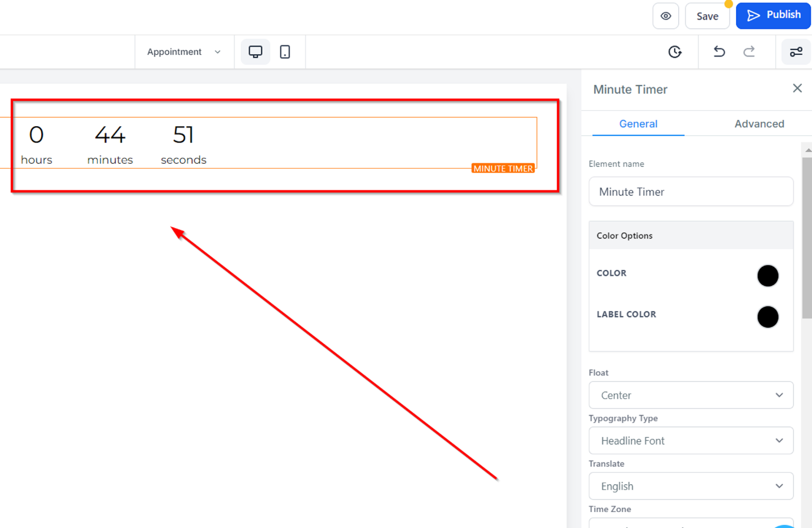
Task: Expand the Float Center dropdown
Action: point(691,395)
